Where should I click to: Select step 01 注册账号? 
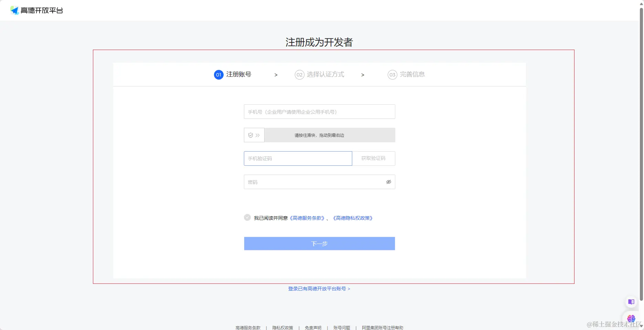[233, 74]
